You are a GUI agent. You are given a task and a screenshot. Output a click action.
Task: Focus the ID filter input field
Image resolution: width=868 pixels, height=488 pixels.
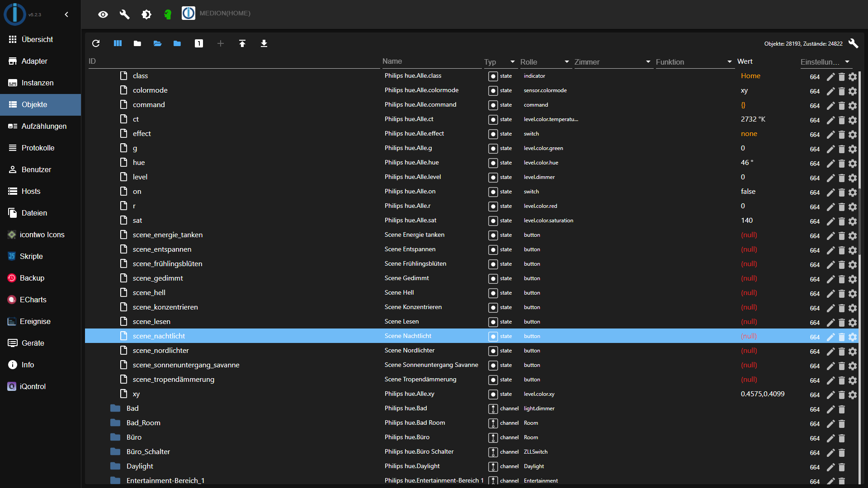(x=234, y=61)
